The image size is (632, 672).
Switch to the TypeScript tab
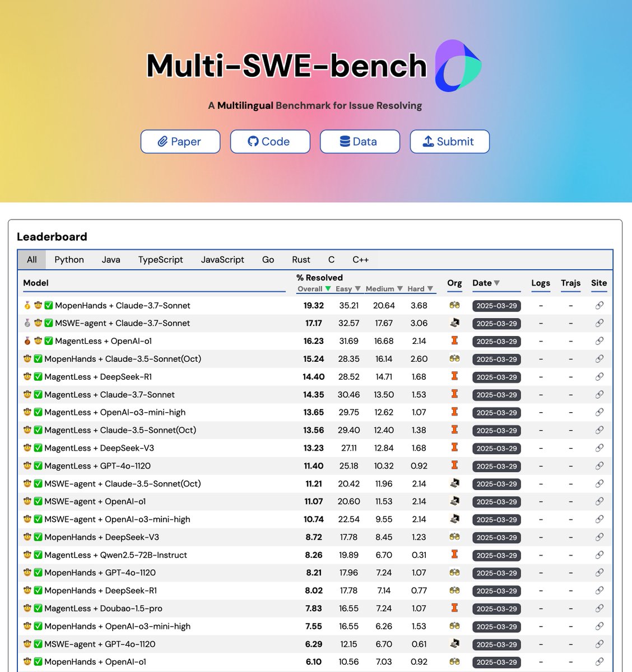pos(160,260)
